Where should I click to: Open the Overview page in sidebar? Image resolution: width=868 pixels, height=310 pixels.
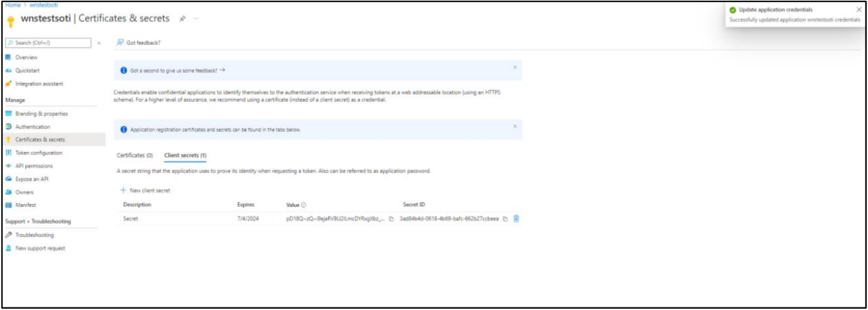click(x=26, y=57)
